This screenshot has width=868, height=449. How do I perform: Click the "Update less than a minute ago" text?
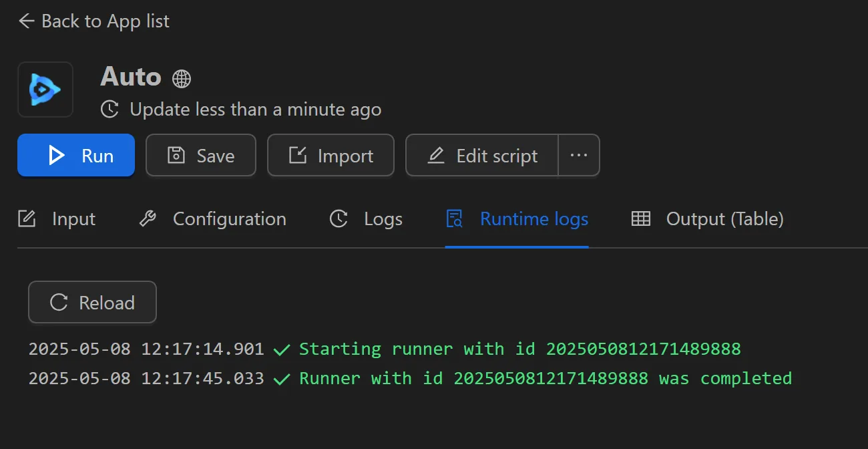tap(255, 110)
